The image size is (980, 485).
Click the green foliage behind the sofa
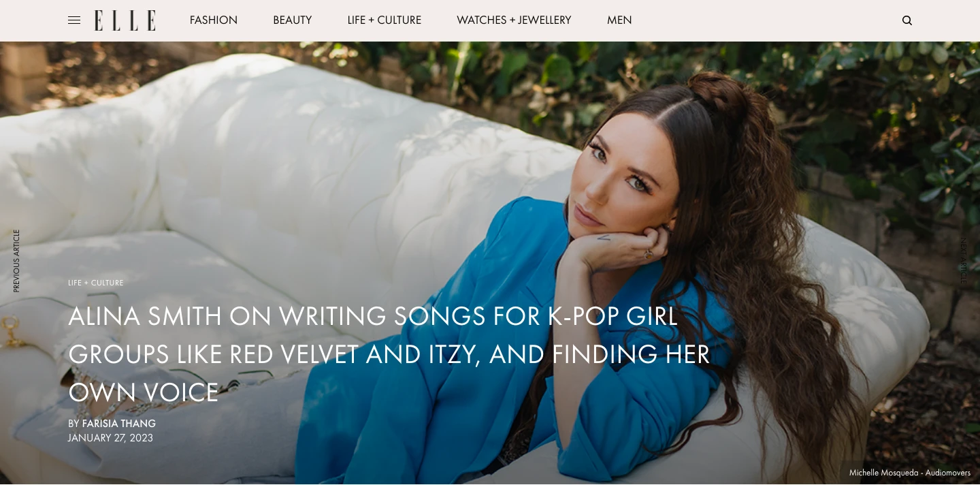(885, 102)
